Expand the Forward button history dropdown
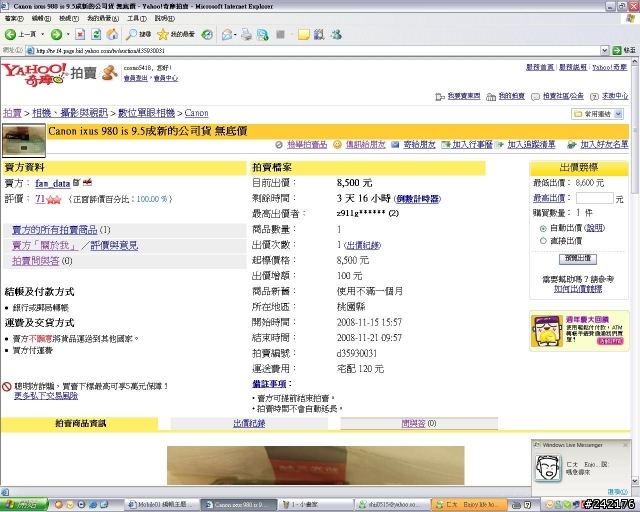Screen dimensions: 640x512 click(x=68, y=35)
